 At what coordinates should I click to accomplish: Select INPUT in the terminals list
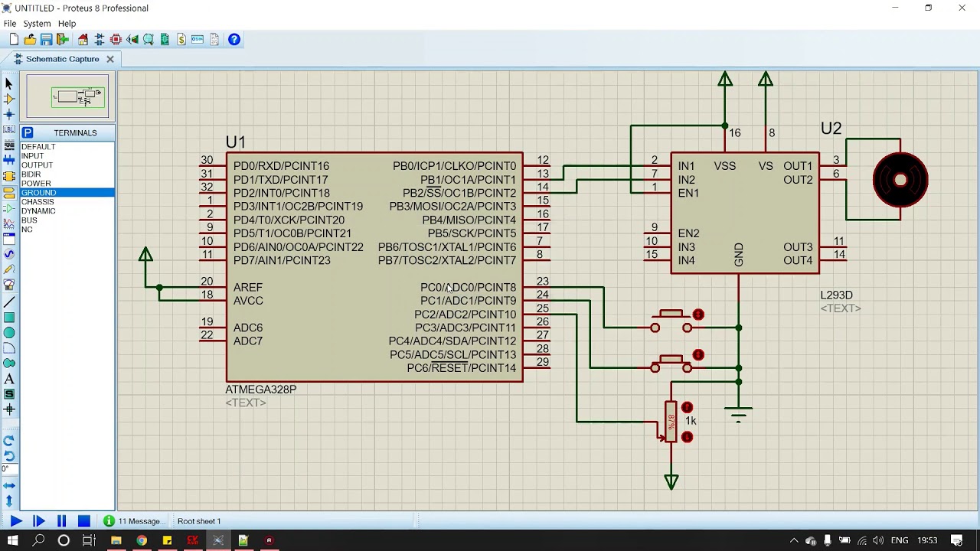click(x=32, y=156)
